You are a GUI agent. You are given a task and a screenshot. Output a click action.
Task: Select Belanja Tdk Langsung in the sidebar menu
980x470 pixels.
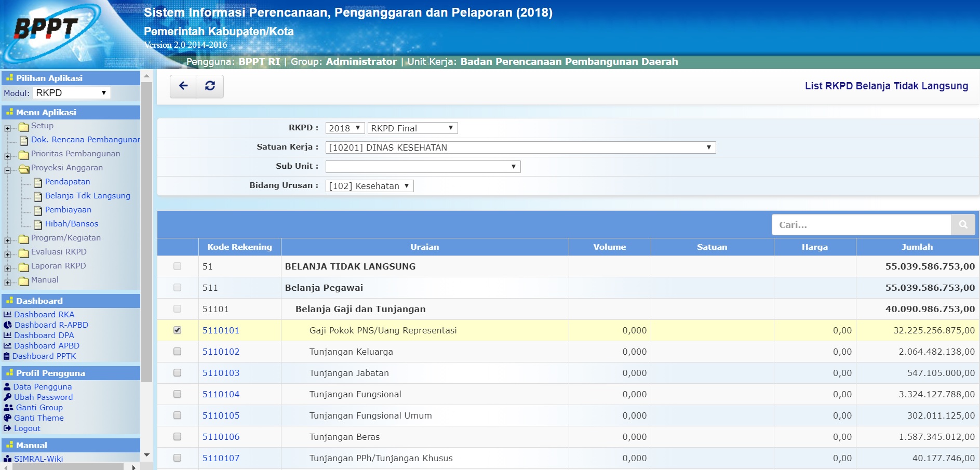click(87, 196)
